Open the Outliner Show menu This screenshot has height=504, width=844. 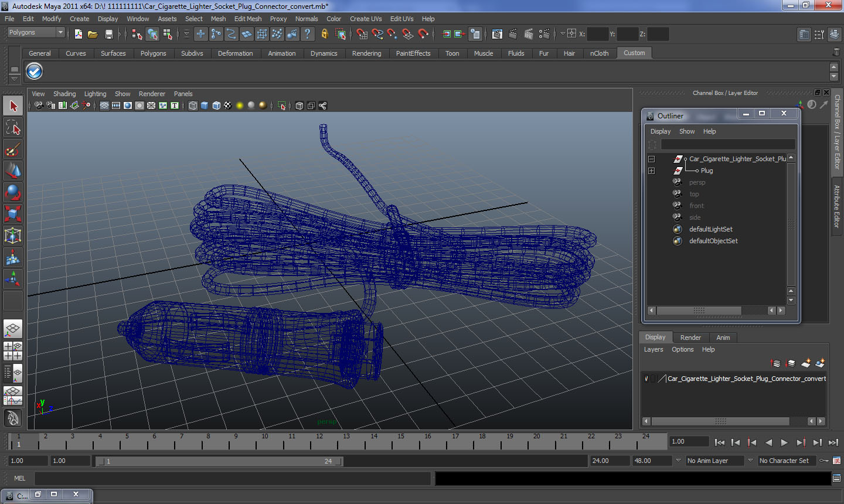[687, 131]
